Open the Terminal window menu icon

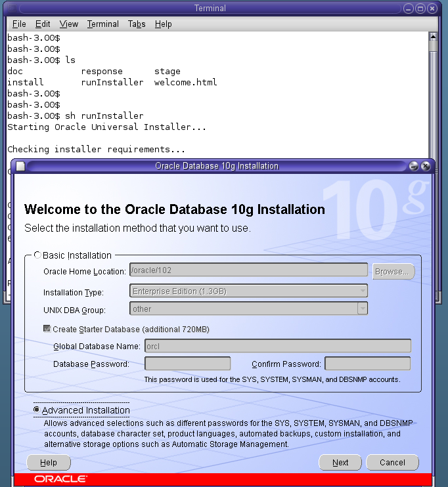9,9
